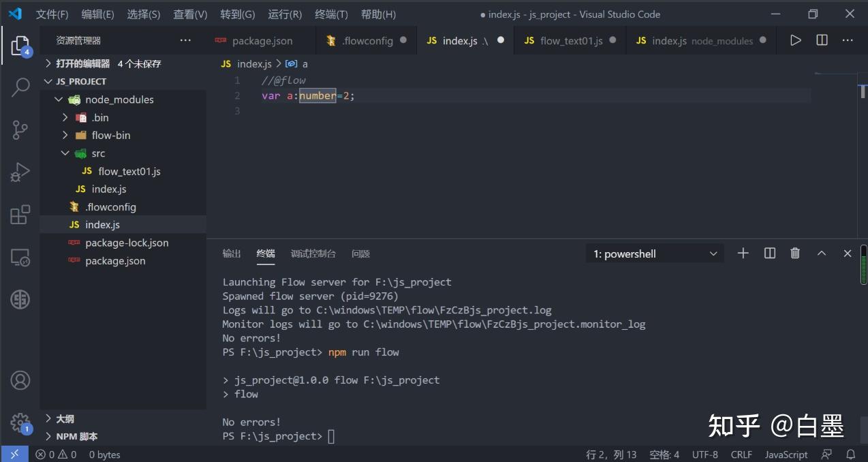Switch to the 调试控制台 panel tab
The height and width of the screenshot is (462, 868).
point(313,253)
